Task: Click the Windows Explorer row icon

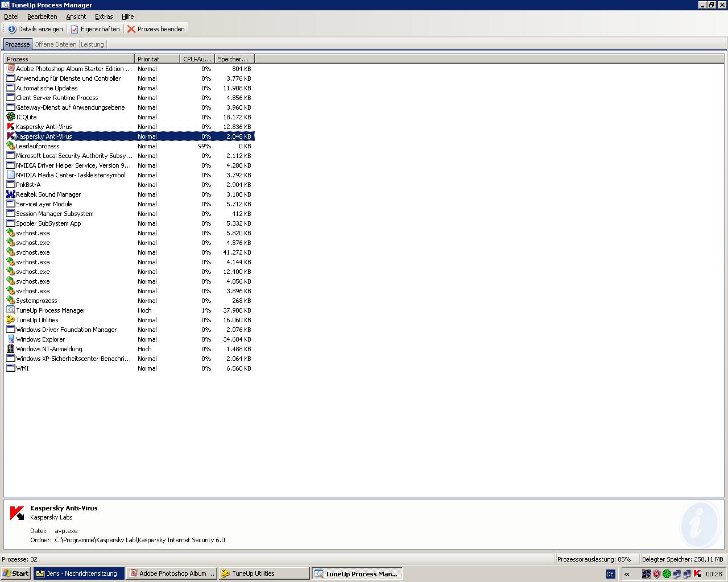Action: click(11, 339)
